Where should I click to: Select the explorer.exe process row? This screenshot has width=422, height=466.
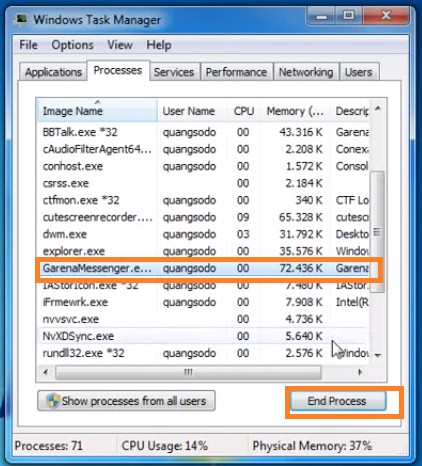204,251
